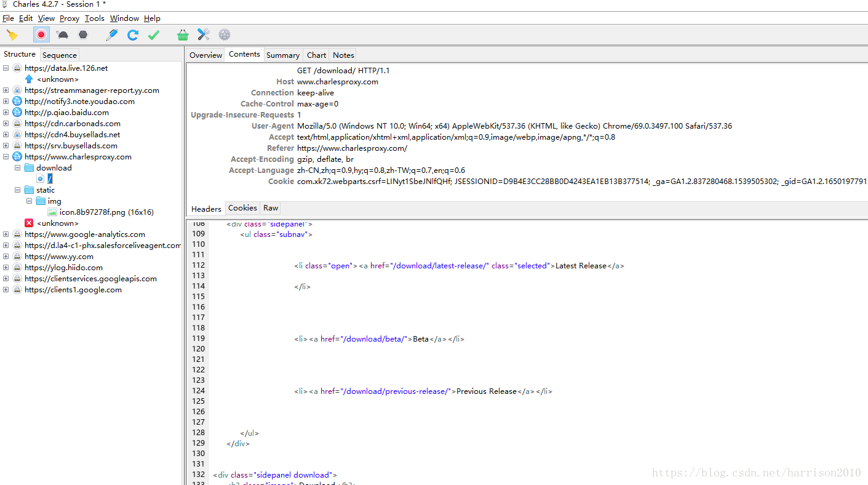
Task: Click 'Previous Release' in the response body
Action: (x=487, y=391)
